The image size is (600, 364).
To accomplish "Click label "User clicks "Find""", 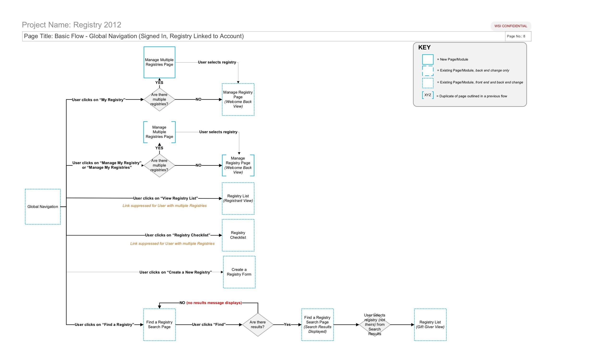I will pyautogui.click(x=209, y=325).
